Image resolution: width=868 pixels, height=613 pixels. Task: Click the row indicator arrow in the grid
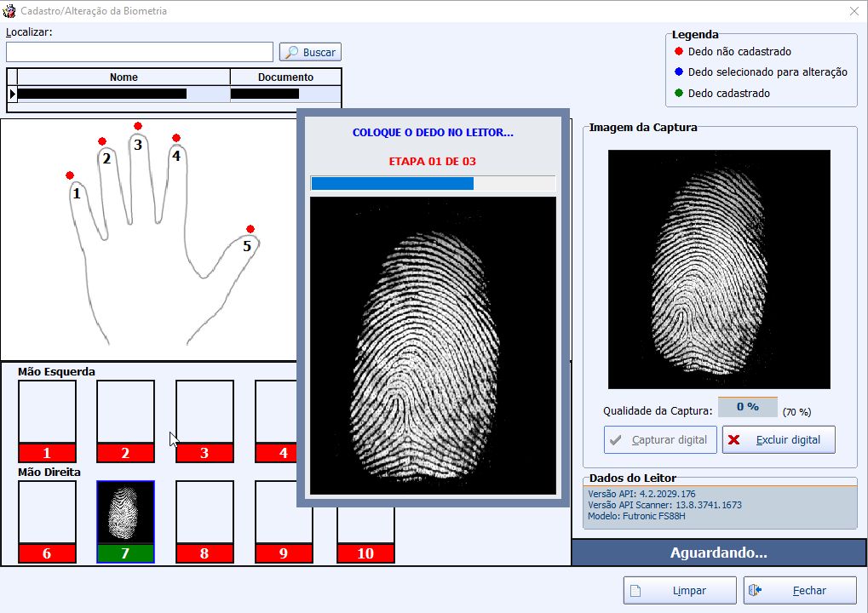[12, 94]
